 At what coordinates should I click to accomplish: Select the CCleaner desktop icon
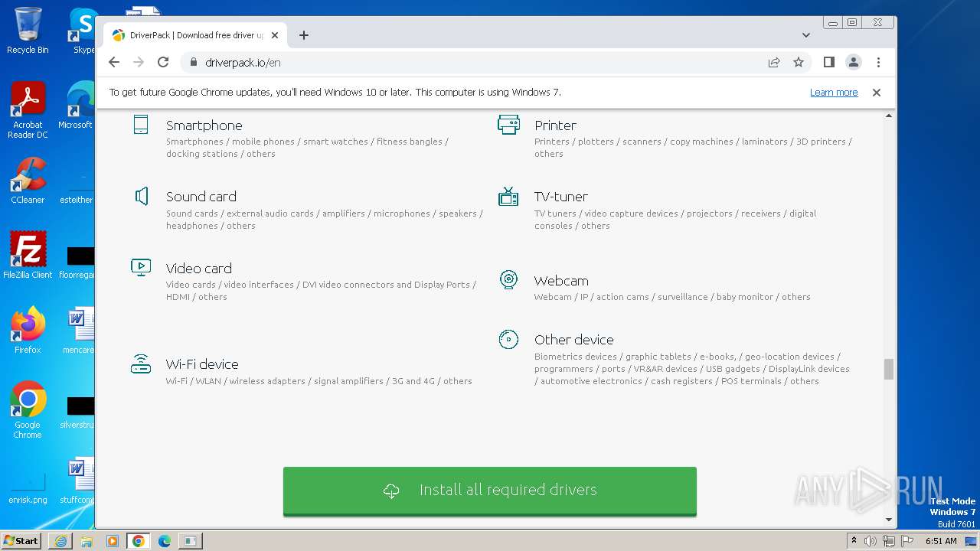[x=28, y=181]
